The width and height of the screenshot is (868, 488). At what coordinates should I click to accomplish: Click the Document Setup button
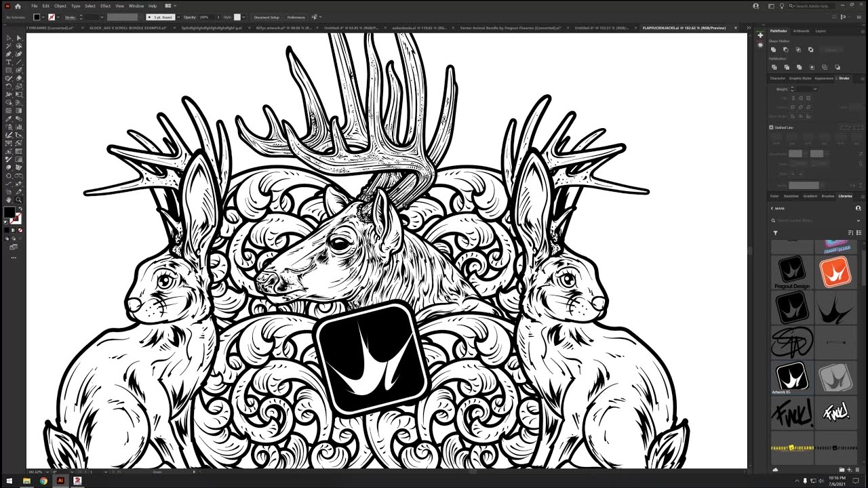coord(267,17)
